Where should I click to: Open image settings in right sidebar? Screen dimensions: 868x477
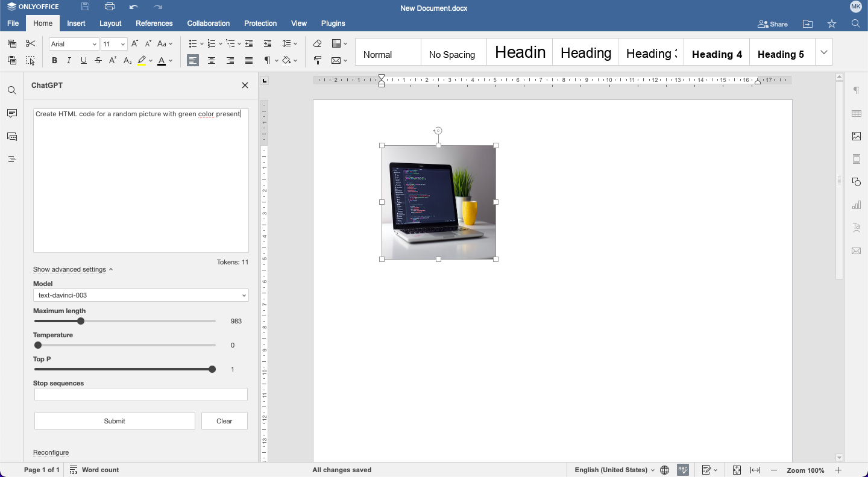[856, 137]
